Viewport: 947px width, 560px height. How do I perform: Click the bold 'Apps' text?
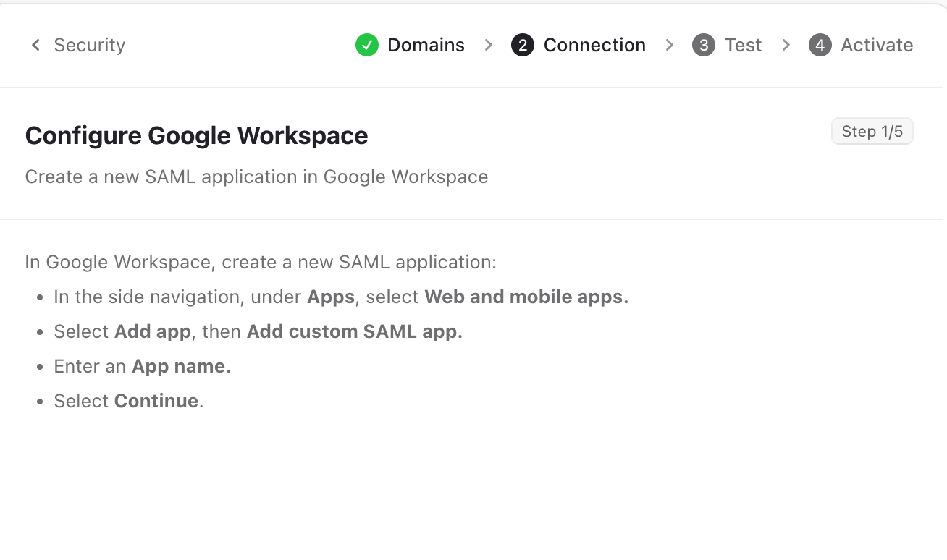click(x=331, y=297)
